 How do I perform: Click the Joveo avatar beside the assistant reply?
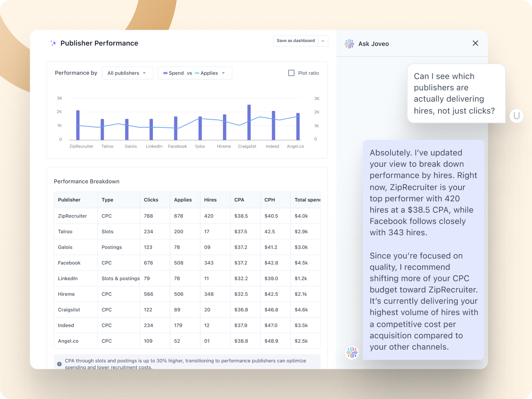tap(352, 352)
